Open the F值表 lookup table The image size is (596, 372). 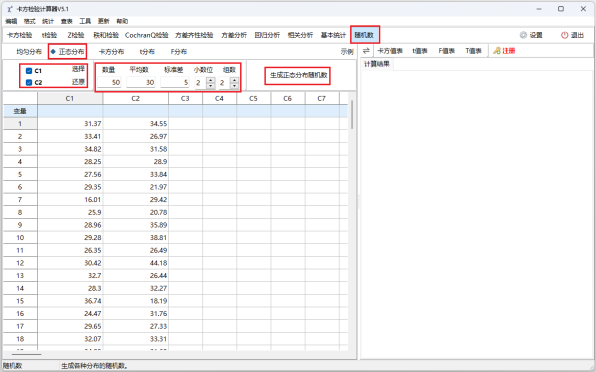point(447,51)
